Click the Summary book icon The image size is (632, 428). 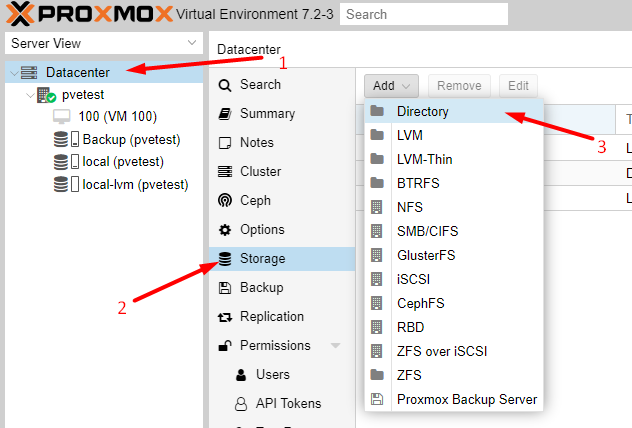[x=225, y=114]
